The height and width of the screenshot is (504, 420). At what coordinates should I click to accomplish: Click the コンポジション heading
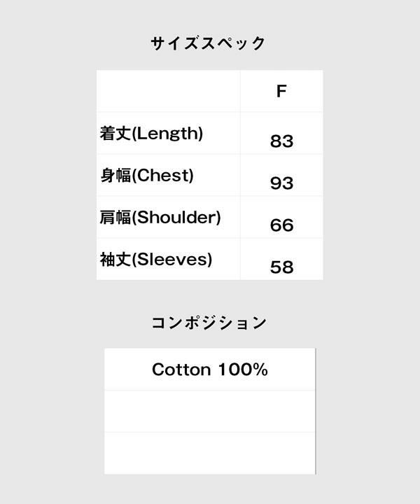pos(209,323)
